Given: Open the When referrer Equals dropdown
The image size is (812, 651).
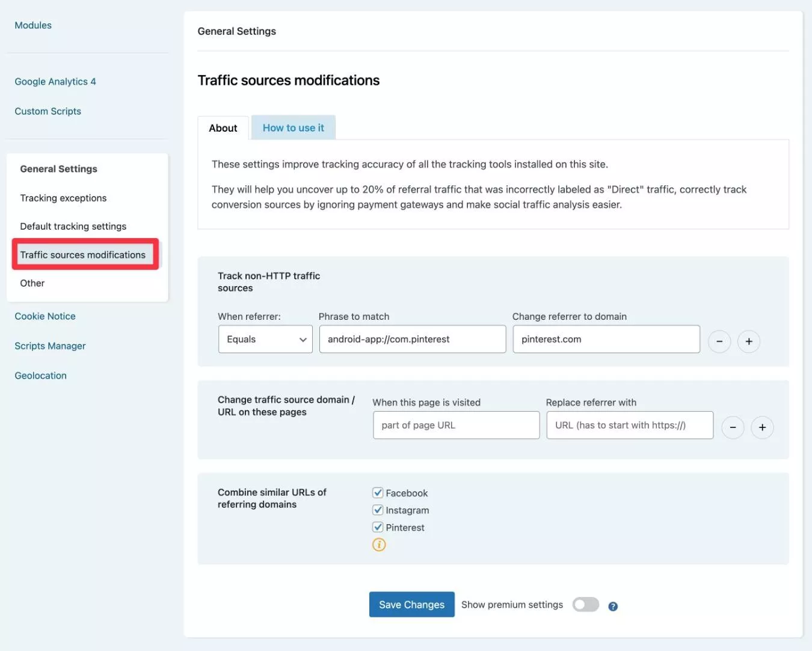Looking at the screenshot, I should coord(265,339).
